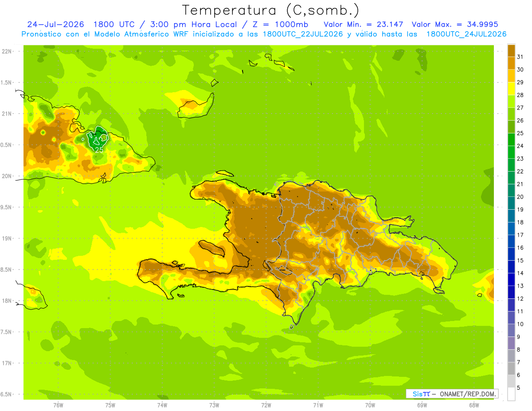Click legend value '28' on color bar
Image resolution: width=532 pixels, height=411 pixels.
pos(520,95)
